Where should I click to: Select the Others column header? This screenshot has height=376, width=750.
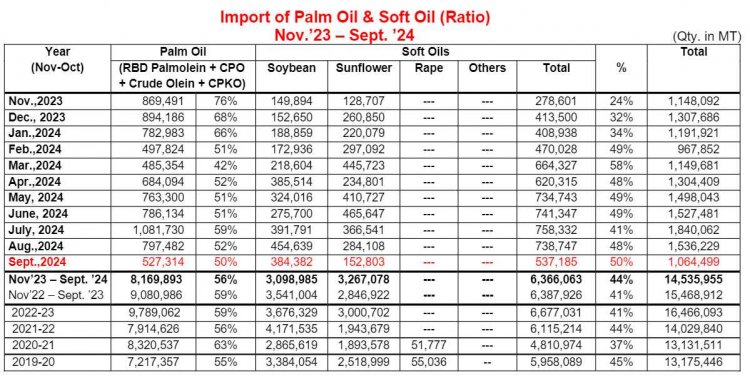(487, 68)
